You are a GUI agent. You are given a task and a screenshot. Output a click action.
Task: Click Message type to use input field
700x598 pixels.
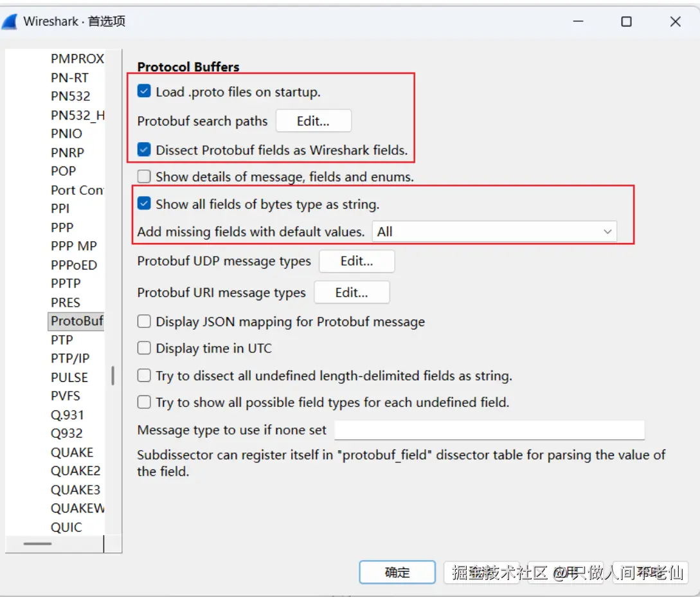[490, 430]
